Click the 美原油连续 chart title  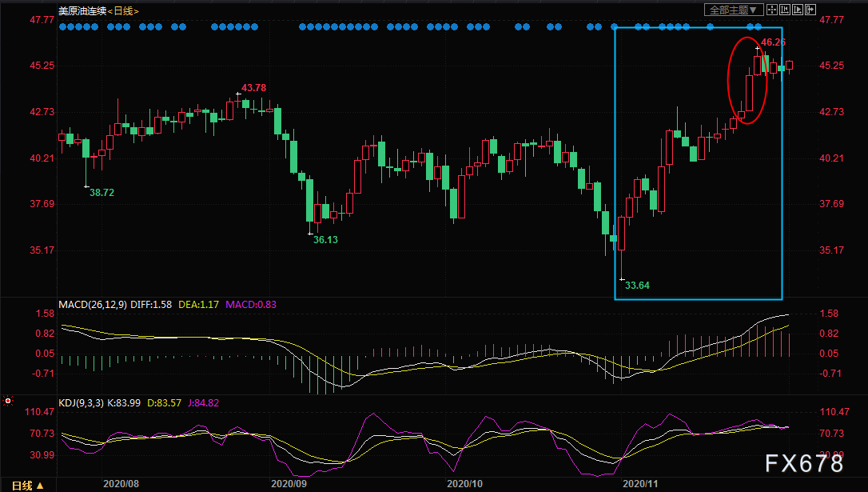point(82,11)
